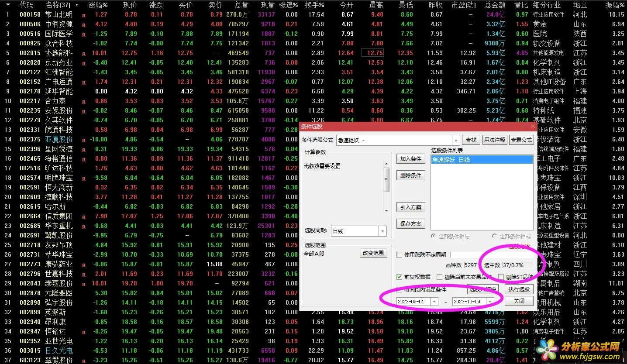Click the R marker on 合力泰 row
Viewport: 627px width, 364px height.
pyautogui.click(x=84, y=102)
